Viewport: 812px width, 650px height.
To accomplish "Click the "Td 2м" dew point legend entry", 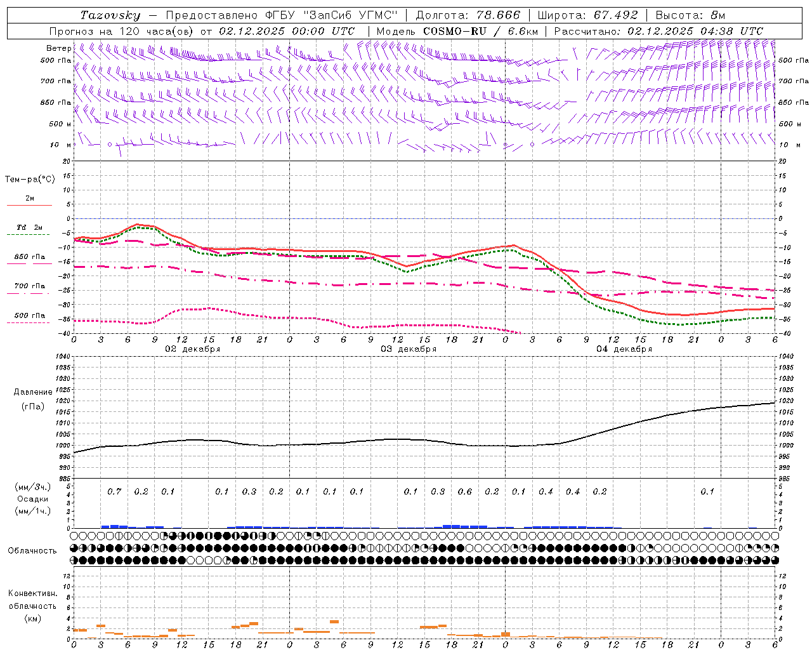I will coord(29,227).
